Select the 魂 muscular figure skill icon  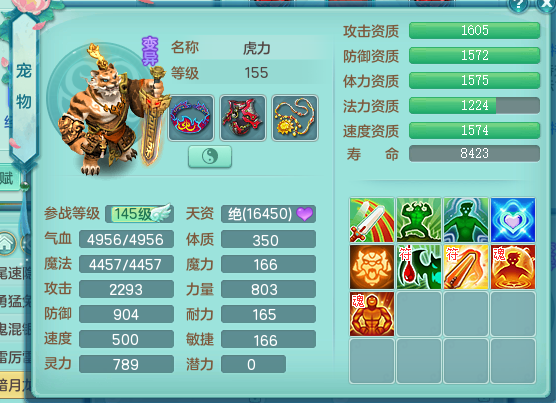(372, 314)
